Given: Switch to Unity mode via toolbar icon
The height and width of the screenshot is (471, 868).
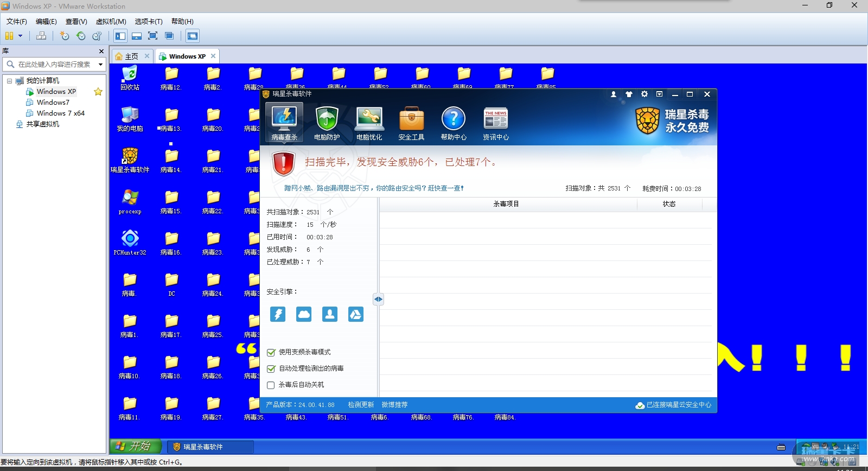Looking at the screenshot, I should pyautogui.click(x=169, y=36).
